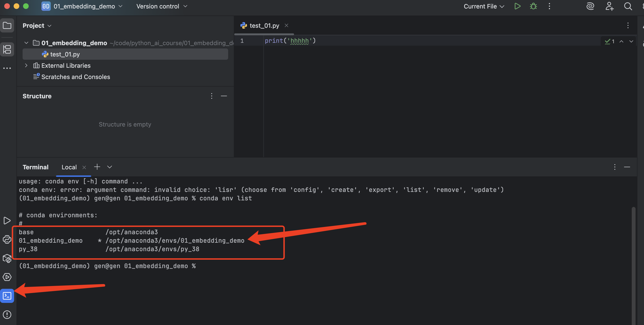The image size is (644, 325).
Task: Toggle the Structure tool window icon
Action: point(7,49)
